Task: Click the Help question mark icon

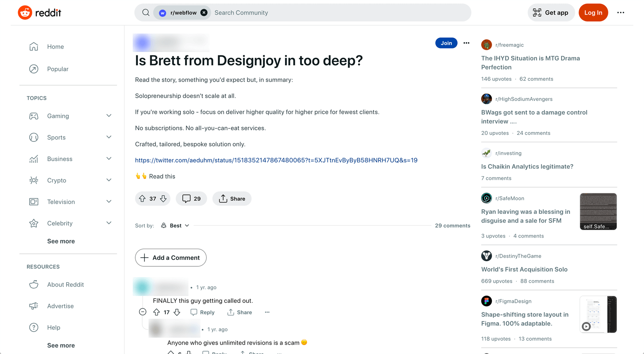Action: pos(33,327)
